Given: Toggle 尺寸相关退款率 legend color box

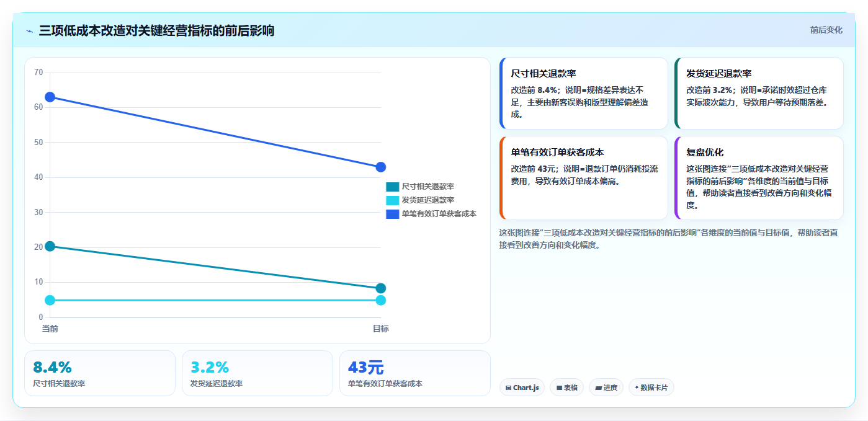Looking at the screenshot, I should coord(393,187).
